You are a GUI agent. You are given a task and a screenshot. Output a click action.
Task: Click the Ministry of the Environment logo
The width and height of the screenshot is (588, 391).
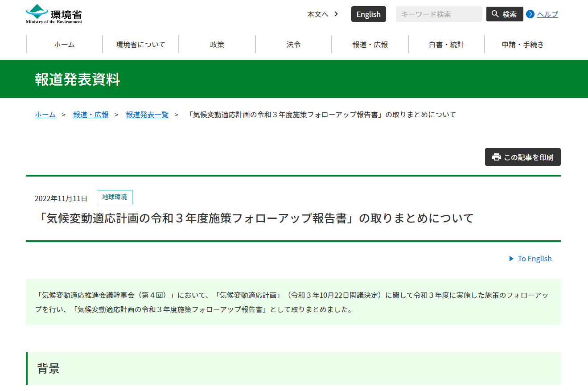pyautogui.click(x=54, y=14)
